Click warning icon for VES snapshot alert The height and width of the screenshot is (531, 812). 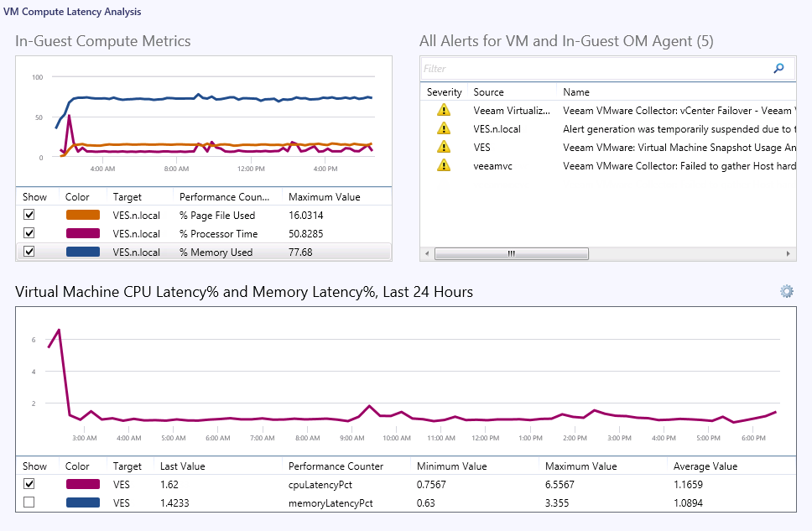point(444,147)
